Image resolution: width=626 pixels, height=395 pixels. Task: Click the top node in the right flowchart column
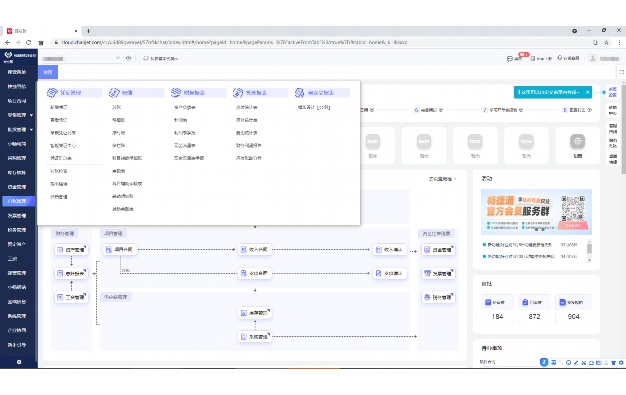438,250
